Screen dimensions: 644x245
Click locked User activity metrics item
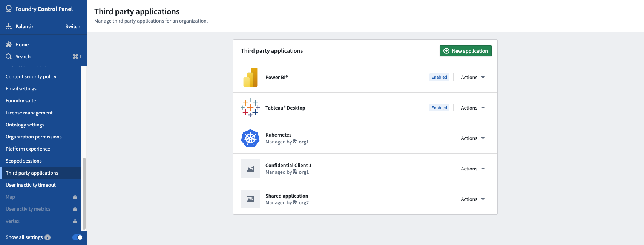click(x=40, y=209)
